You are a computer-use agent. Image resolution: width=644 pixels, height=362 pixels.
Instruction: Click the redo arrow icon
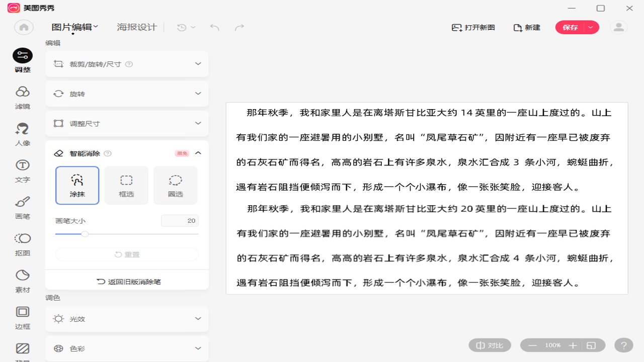(x=239, y=27)
